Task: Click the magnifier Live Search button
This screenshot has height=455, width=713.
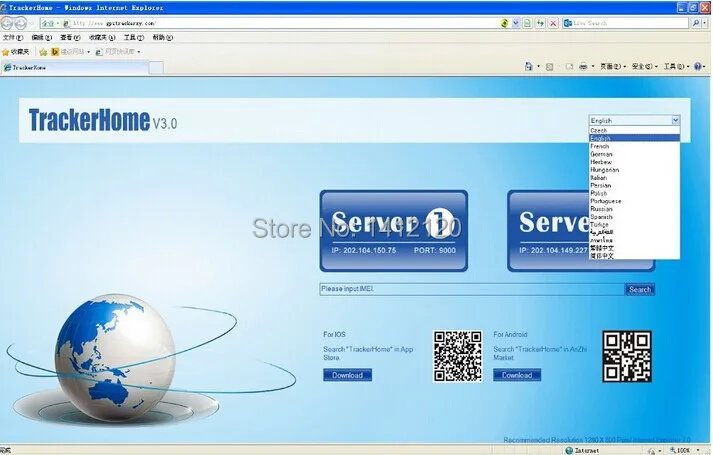Action: 696,23
